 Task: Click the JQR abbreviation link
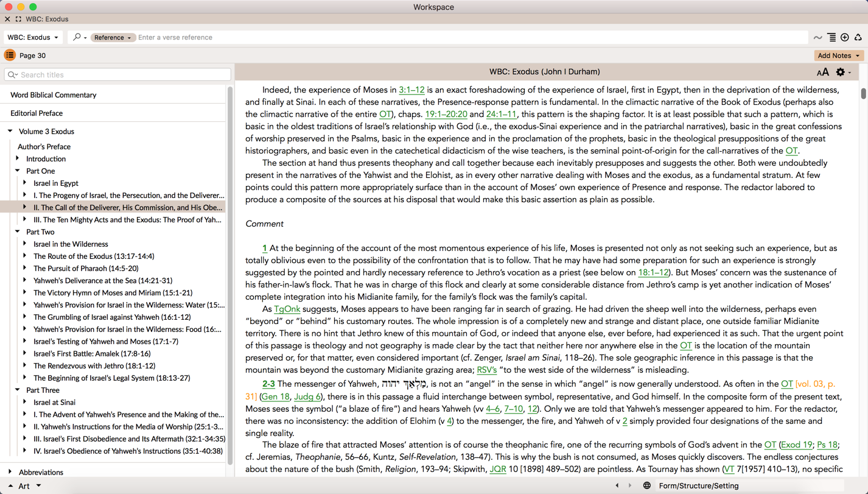click(498, 470)
